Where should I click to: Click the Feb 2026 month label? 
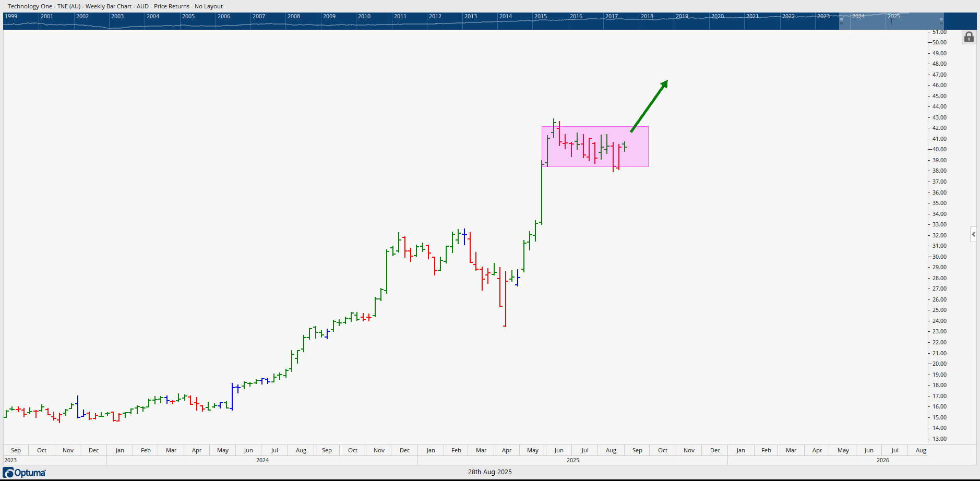point(766,450)
